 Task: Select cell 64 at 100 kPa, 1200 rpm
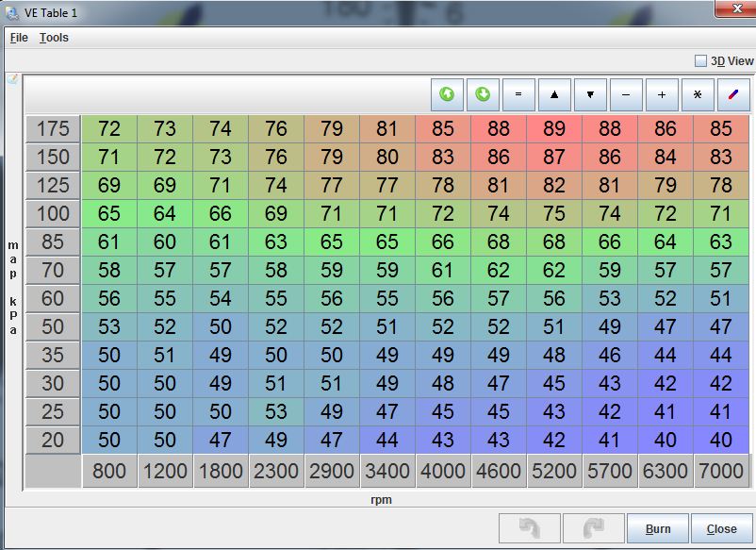coord(165,214)
